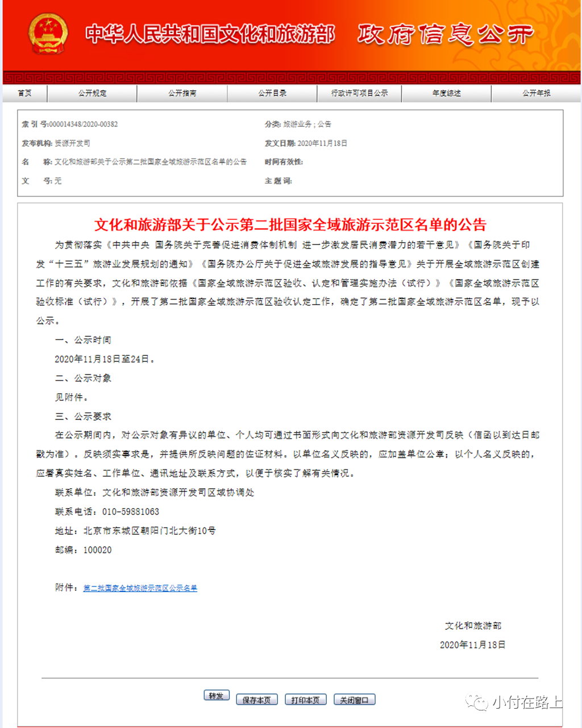Click the 中华人民共和国文化和旅游部 header title
The width and height of the screenshot is (582, 728).
tap(210, 34)
